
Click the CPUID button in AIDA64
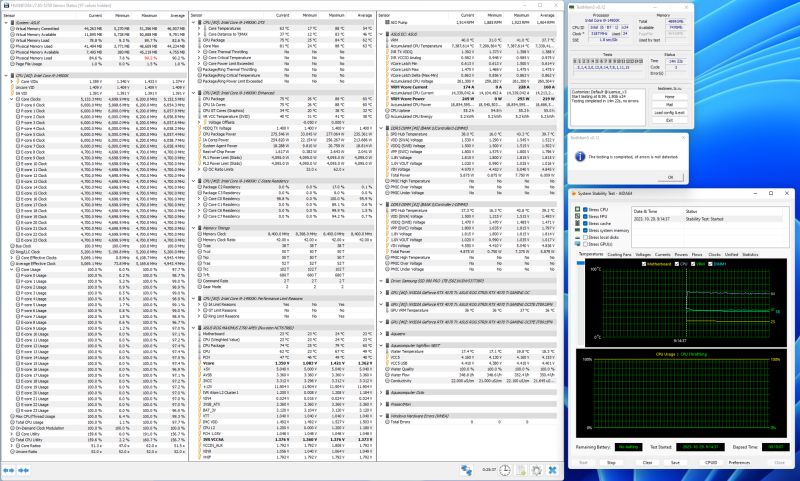point(711,462)
